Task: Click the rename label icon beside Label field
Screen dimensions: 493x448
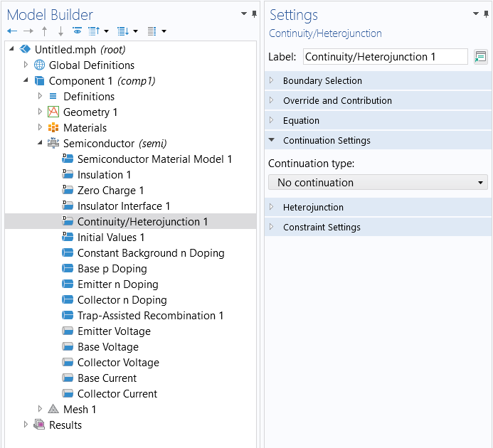Action: click(481, 57)
